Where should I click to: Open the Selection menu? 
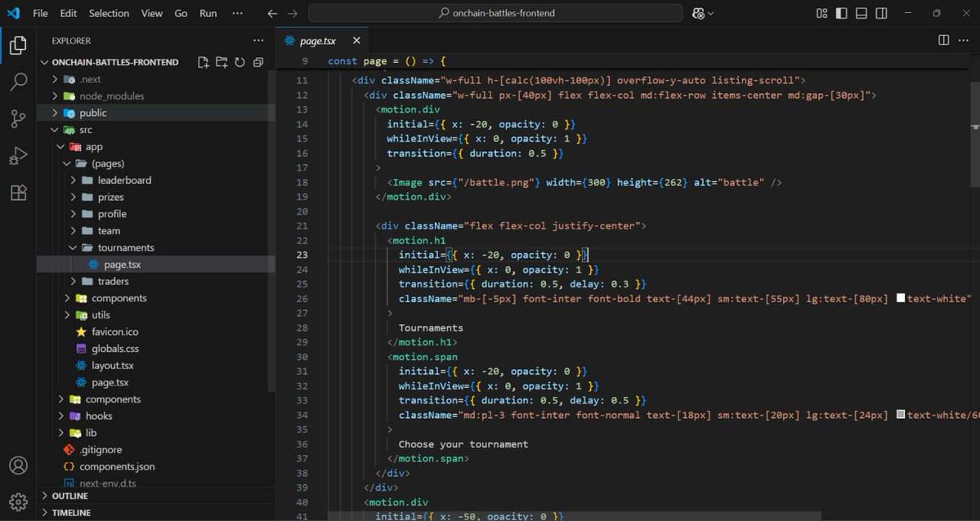pos(109,13)
